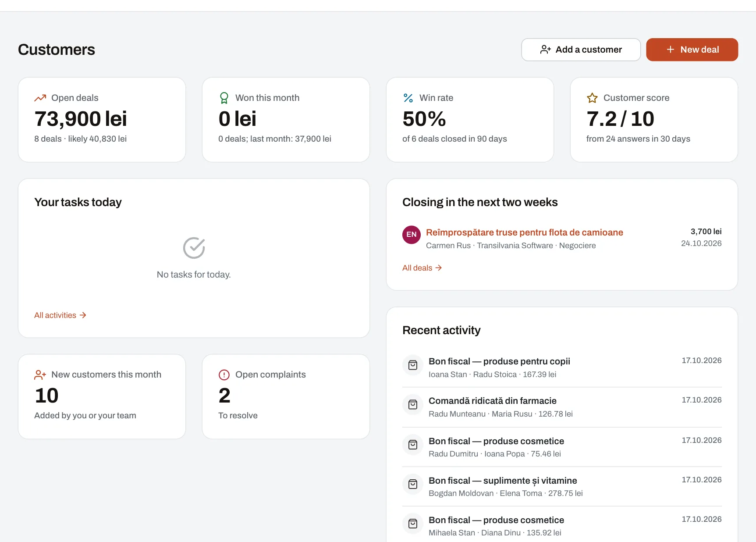The height and width of the screenshot is (542, 756).
Task: Click the Open deals trending arrow icon
Action: 40,98
